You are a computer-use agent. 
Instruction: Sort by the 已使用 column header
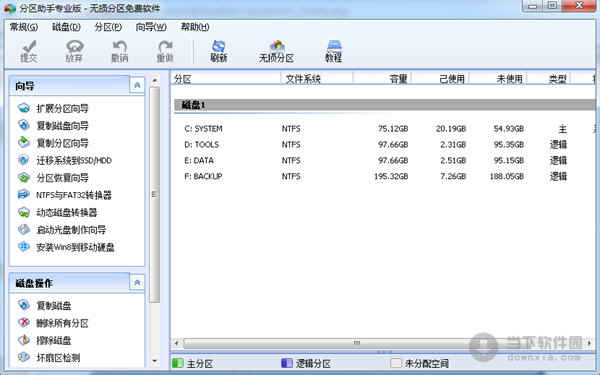point(440,79)
